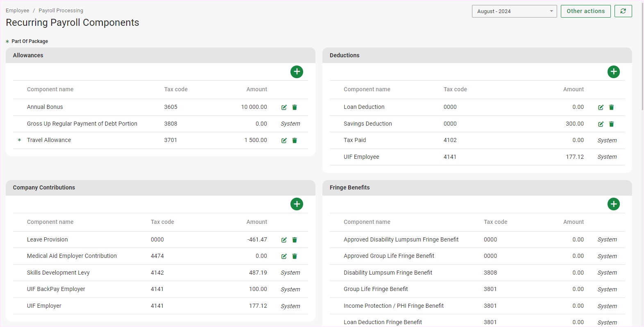Image resolution: width=644 pixels, height=327 pixels.
Task: Select the Skills Development Levy row
Action: pos(58,273)
